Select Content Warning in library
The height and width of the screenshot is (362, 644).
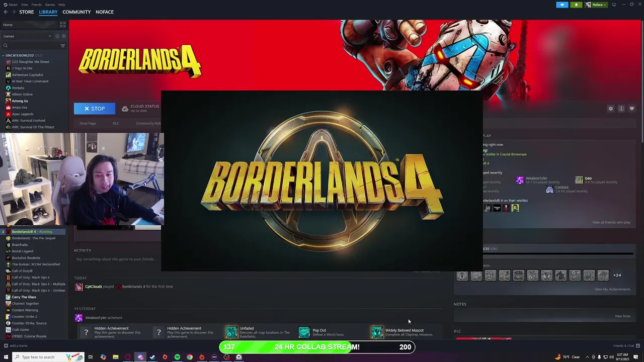(x=25, y=310)
